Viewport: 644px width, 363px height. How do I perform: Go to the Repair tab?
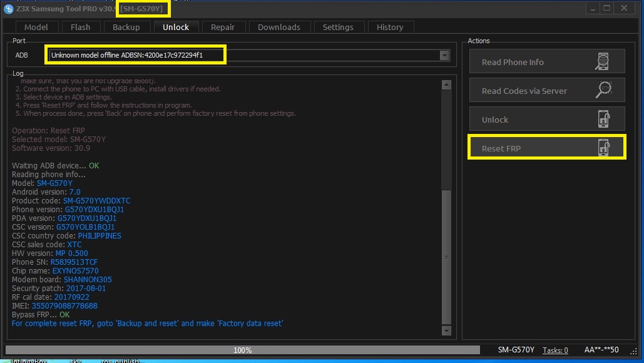[223, 27]
